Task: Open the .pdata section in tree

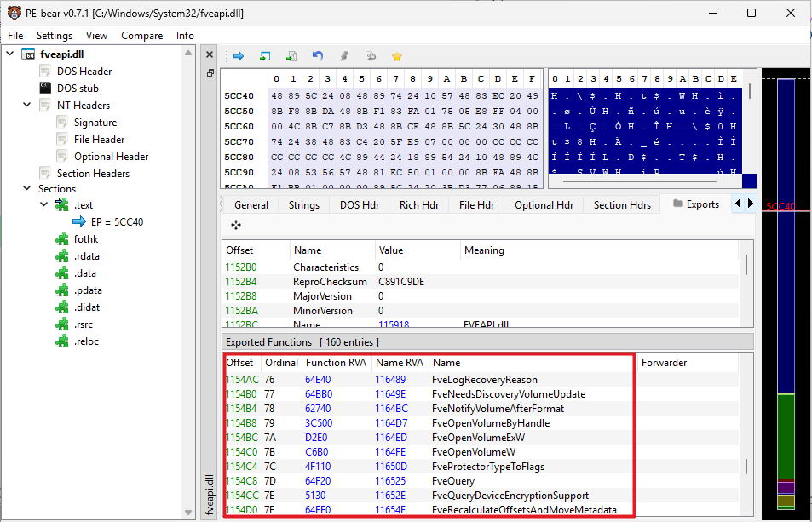Action: pos(89,290)
